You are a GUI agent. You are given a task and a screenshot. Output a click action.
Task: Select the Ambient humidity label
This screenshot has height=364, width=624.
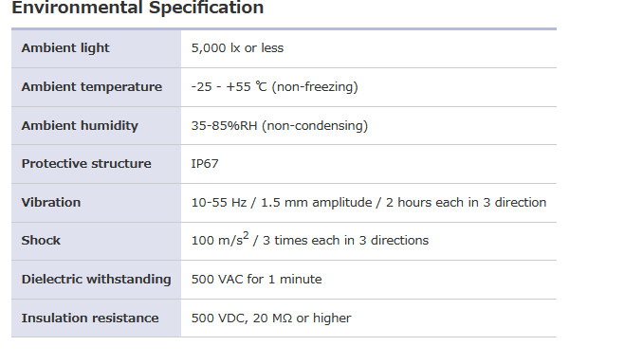point(80,126)
